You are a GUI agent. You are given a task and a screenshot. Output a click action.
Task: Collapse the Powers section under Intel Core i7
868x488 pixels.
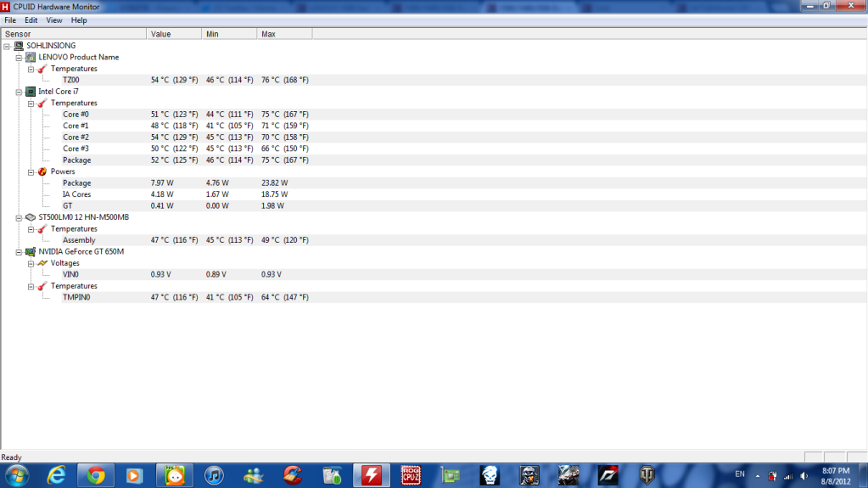click(x=31, y=171)
